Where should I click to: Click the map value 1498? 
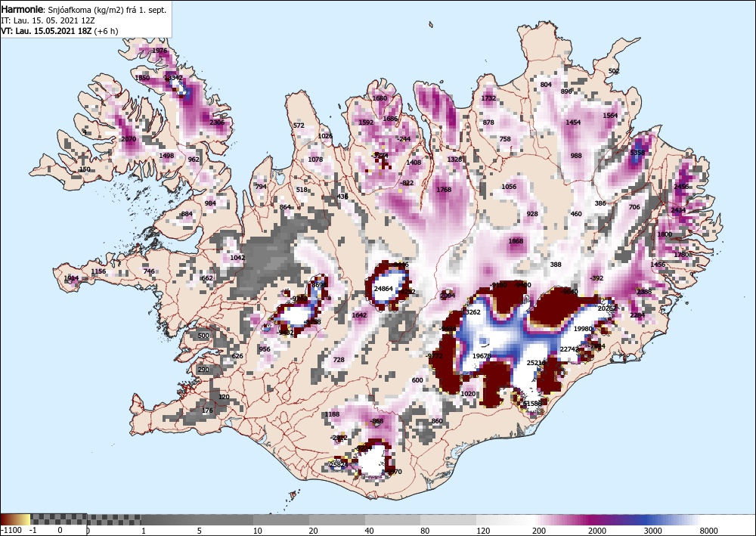pos(166,156)
